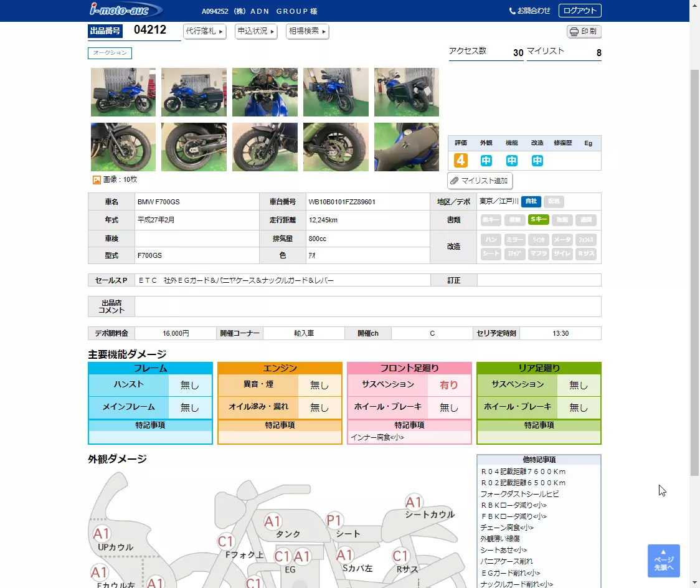Open the handlebar cockpit thumbnail
700x588 pixels.
tap(265, 92)
